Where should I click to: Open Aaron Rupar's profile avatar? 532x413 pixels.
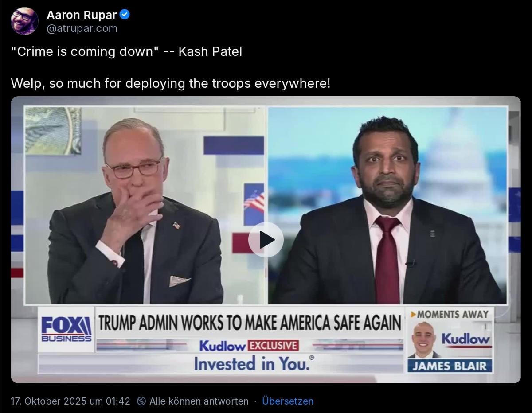24,21
